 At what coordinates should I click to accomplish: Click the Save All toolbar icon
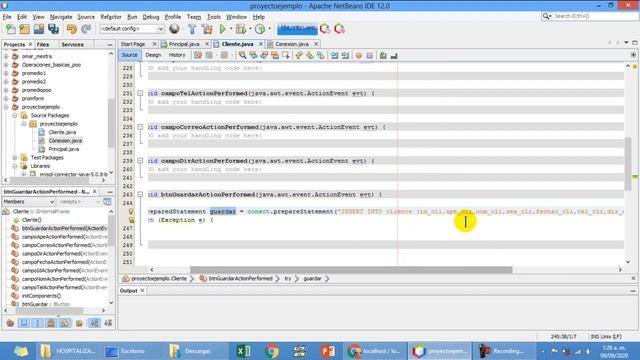53,29
